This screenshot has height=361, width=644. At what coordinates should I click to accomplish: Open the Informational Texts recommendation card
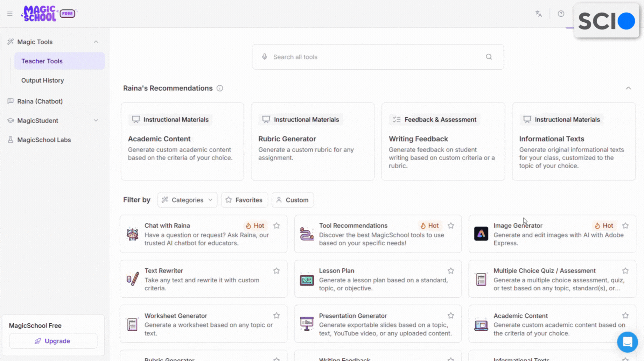click(x=574, y=141)
